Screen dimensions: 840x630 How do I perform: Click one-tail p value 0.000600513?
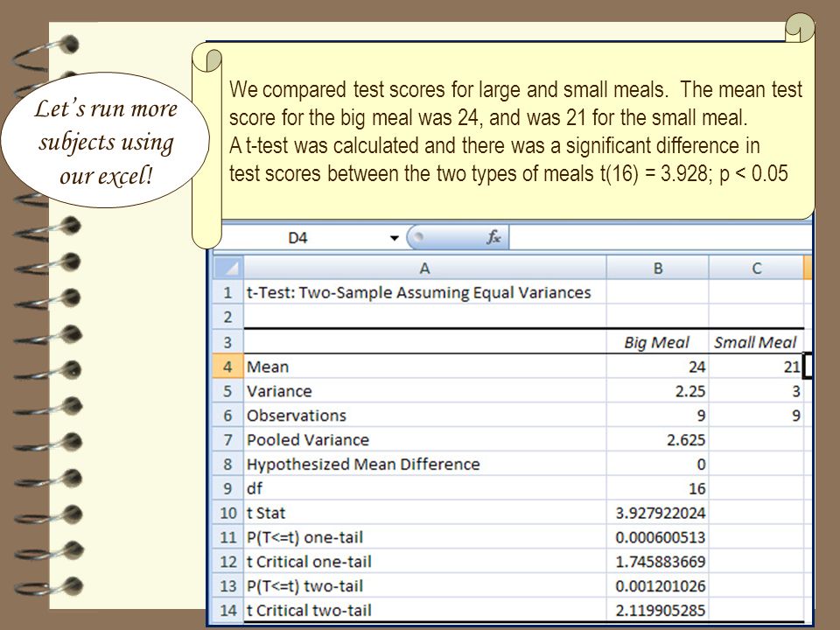(657, 536)
